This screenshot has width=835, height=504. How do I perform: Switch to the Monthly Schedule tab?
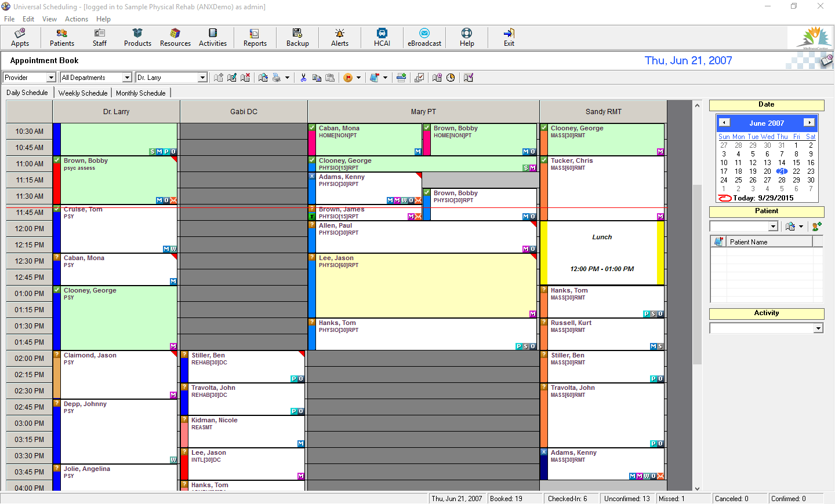click(141, 93)
